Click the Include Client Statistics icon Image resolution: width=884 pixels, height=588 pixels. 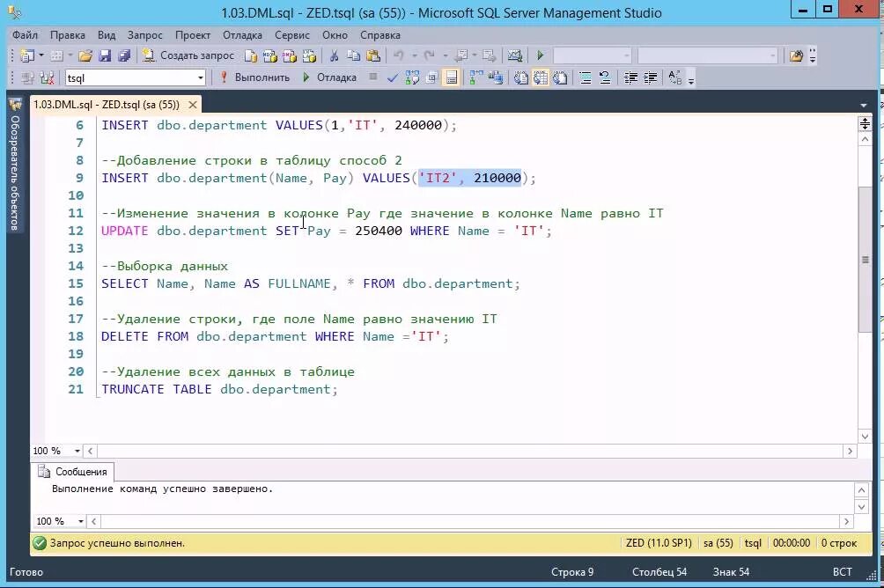pyautogui.click(x=496, y=77)
